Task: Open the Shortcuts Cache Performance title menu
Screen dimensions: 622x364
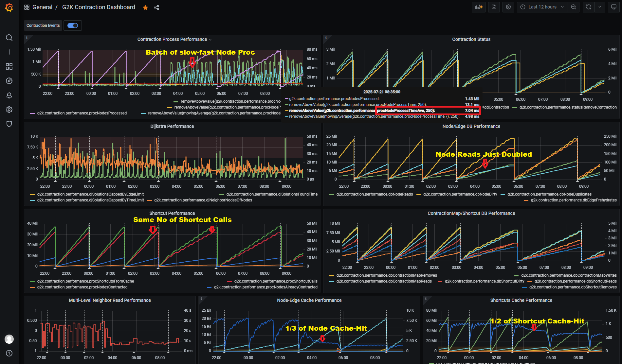Action: (x=521, y=300)
